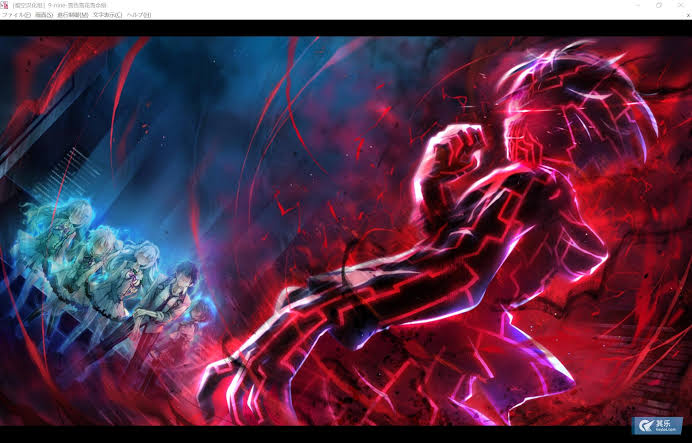Click the window title text in title bar

pyautogui.click(x=75, y=5)
